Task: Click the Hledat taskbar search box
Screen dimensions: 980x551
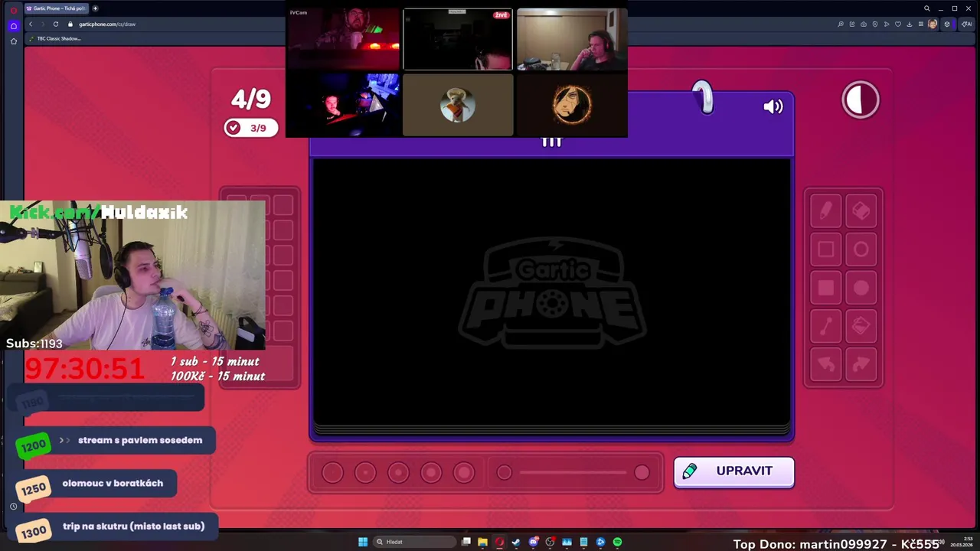Action: pos(414,542)
